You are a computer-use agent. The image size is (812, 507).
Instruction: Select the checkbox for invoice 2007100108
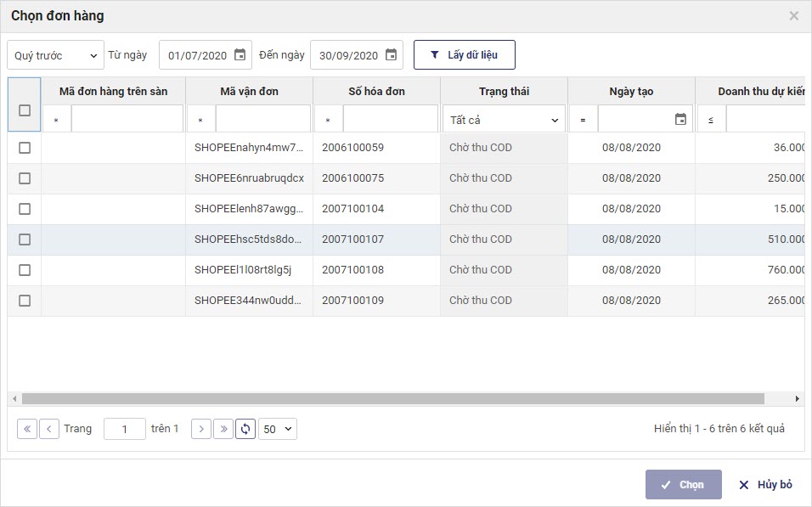coord(25,270)
